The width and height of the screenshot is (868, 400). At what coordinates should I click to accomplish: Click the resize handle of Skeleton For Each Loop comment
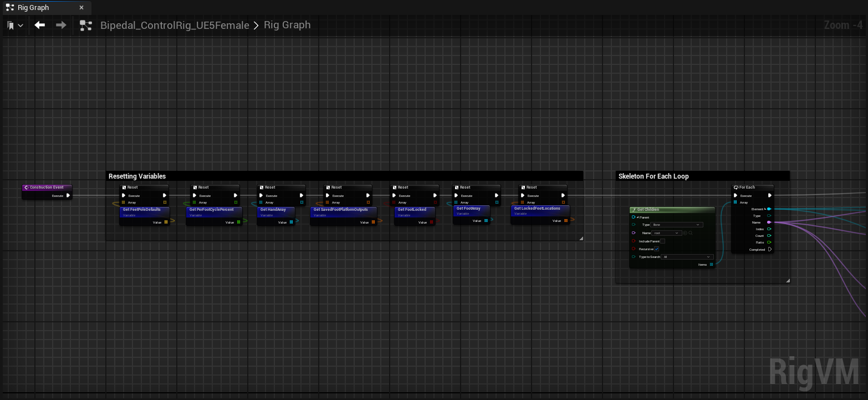[x=788, y=281]
